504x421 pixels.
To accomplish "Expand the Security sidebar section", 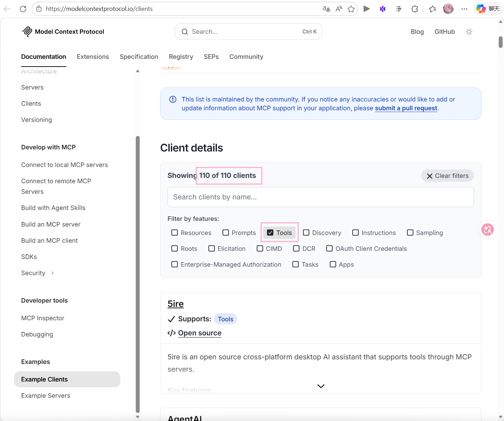I will [x=52, y=273].
